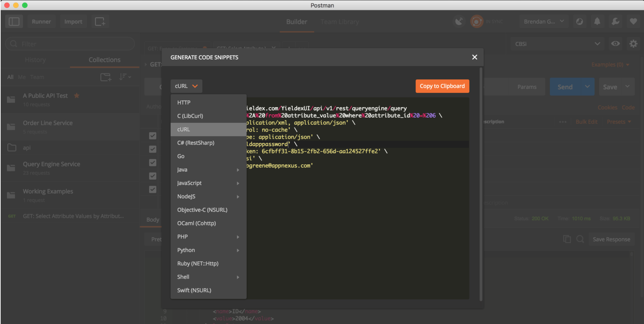Screen dimensions: 644x324
Task: Switch to the History tab
Action: (35, 60)
